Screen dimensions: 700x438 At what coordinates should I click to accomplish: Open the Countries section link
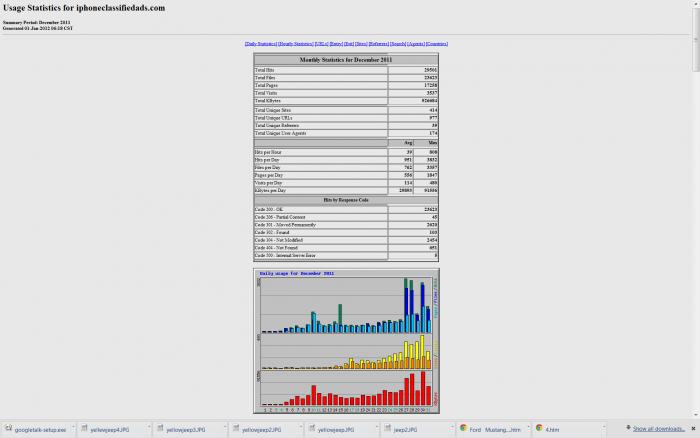coord(437,44)
